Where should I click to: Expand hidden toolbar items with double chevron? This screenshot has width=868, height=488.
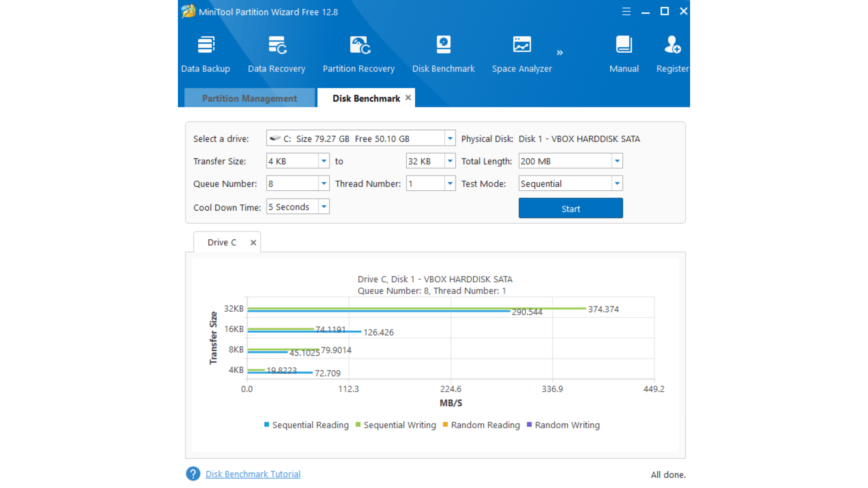pyautogui.click(x=560, y=52)
